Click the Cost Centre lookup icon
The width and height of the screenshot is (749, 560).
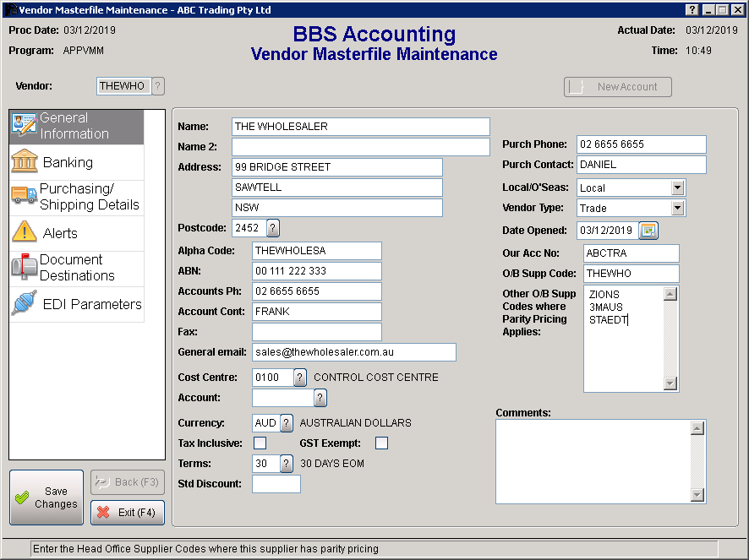(x=300, y=378)
